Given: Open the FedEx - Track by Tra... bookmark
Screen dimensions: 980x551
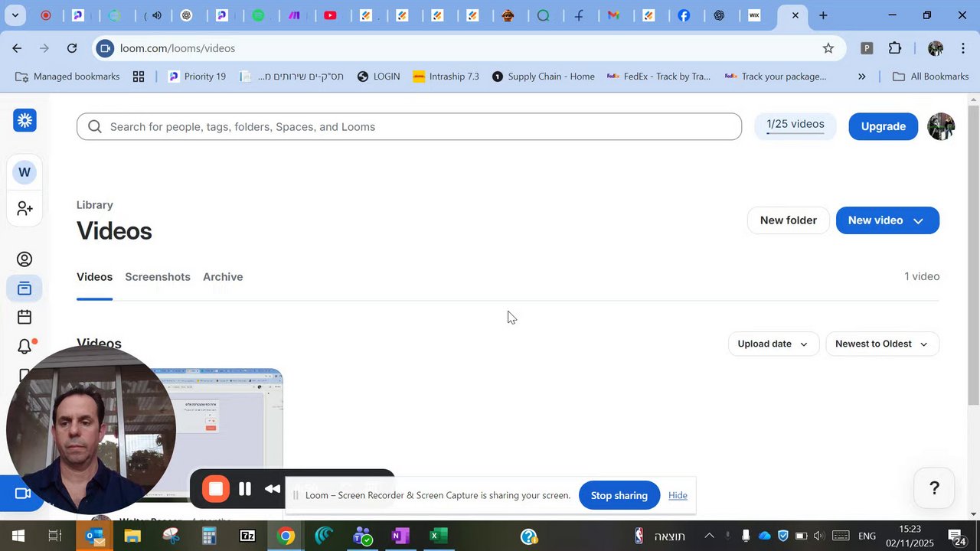Looking at the screenshot, I should 658,77.
